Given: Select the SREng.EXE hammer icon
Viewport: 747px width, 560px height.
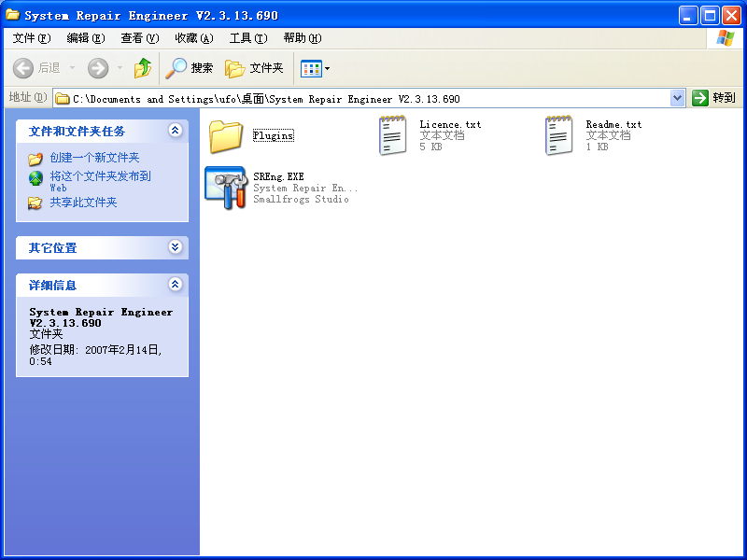Looking at the screenshot, I should point(226,188).
